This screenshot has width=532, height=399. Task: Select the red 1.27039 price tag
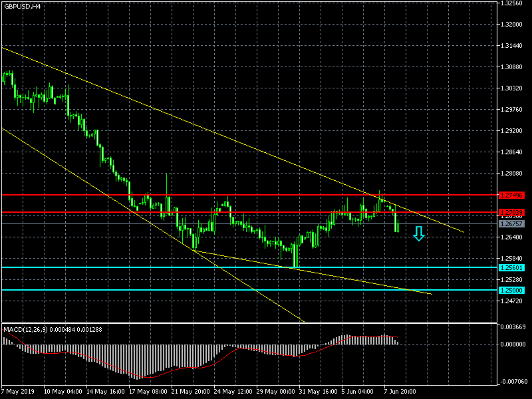511,213
